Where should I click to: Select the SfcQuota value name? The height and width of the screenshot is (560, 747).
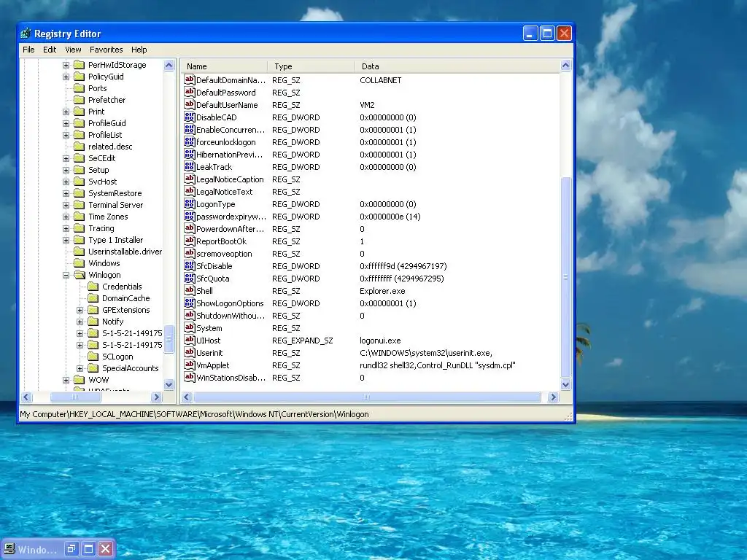(213, 279)
